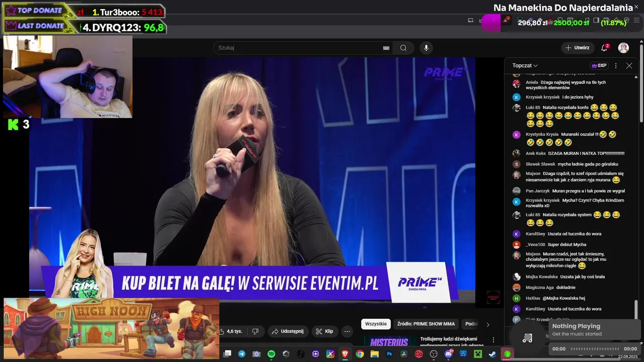Dislike the video with thumbs-down button
The height and width of the screenshot is (362, 644).
point(255,331)
